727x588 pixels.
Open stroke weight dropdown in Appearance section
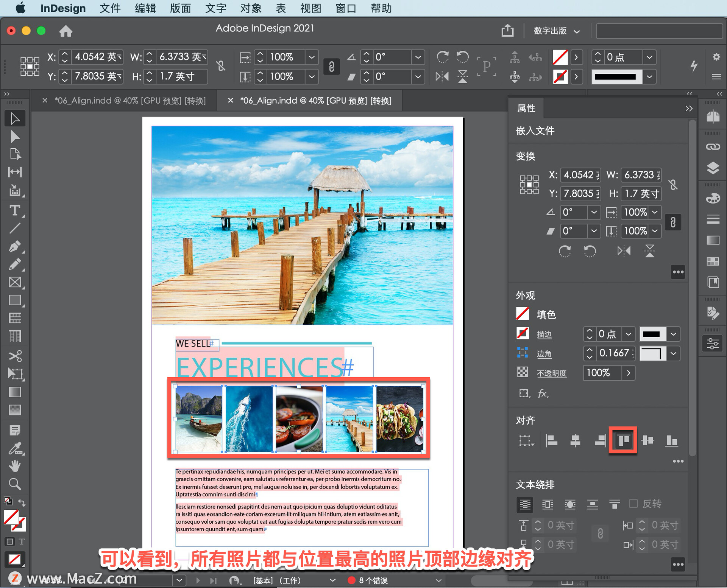click(x=629, y=334)
